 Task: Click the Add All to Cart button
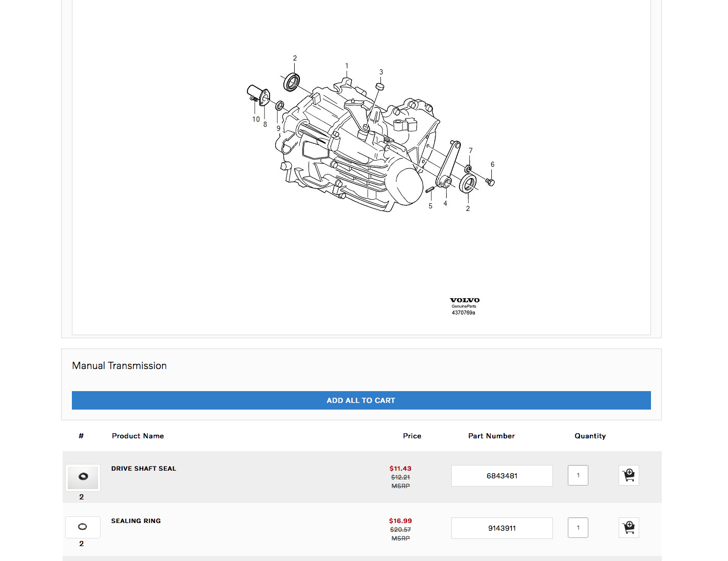pyautogui.click(x=361, y=400)
